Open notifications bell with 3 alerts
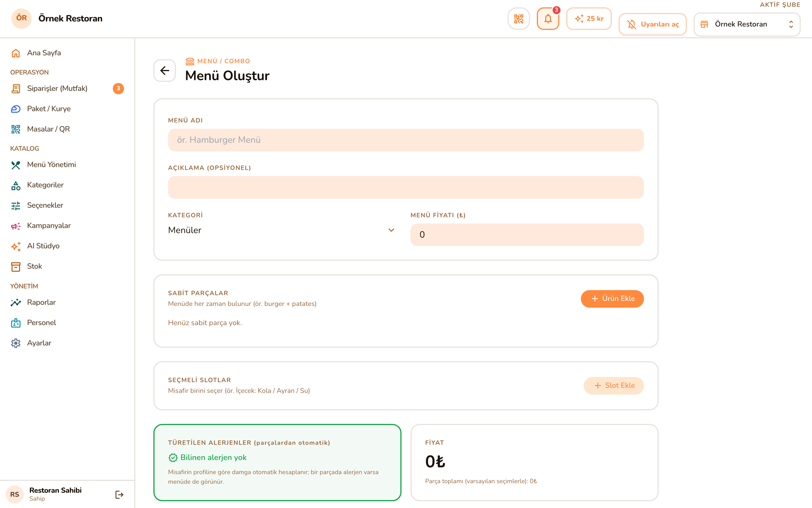The image size is (812, 508). 548,19
